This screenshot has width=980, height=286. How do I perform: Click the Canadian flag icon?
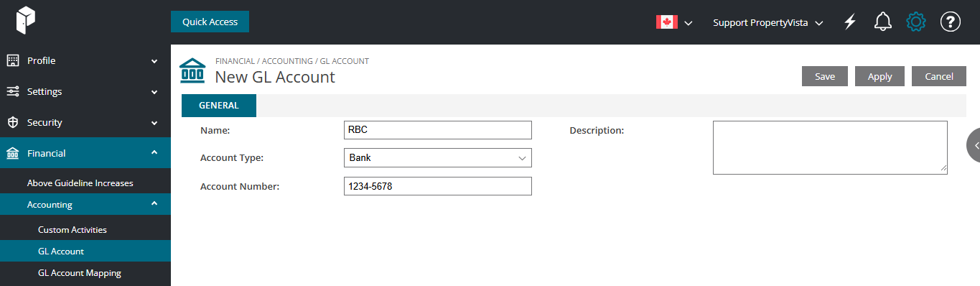click(x=667, y=22)
